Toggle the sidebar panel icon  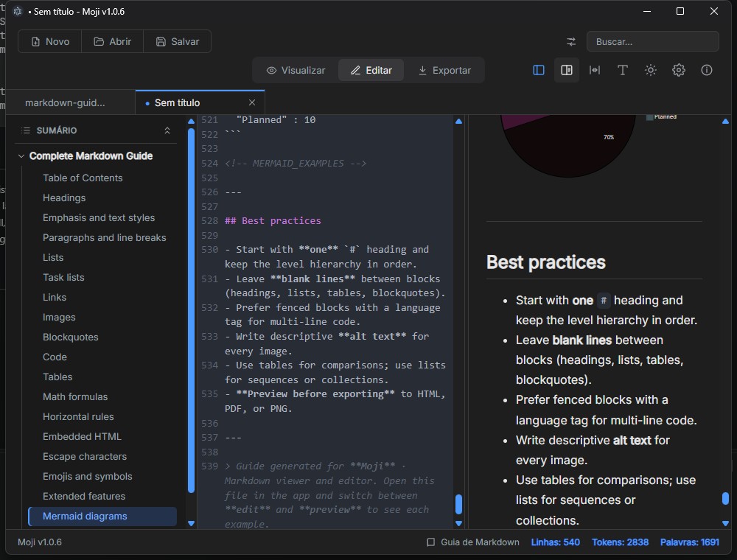tap(539, 71)
